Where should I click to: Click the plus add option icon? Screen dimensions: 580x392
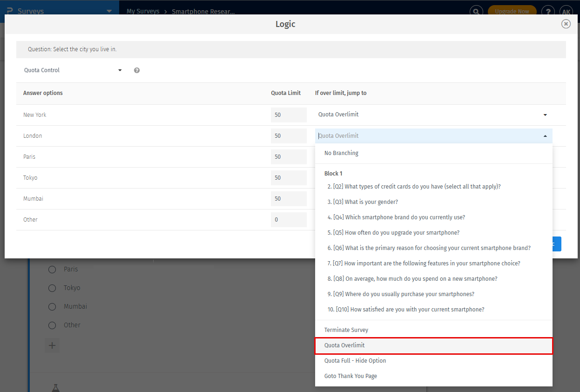point(52,345)
